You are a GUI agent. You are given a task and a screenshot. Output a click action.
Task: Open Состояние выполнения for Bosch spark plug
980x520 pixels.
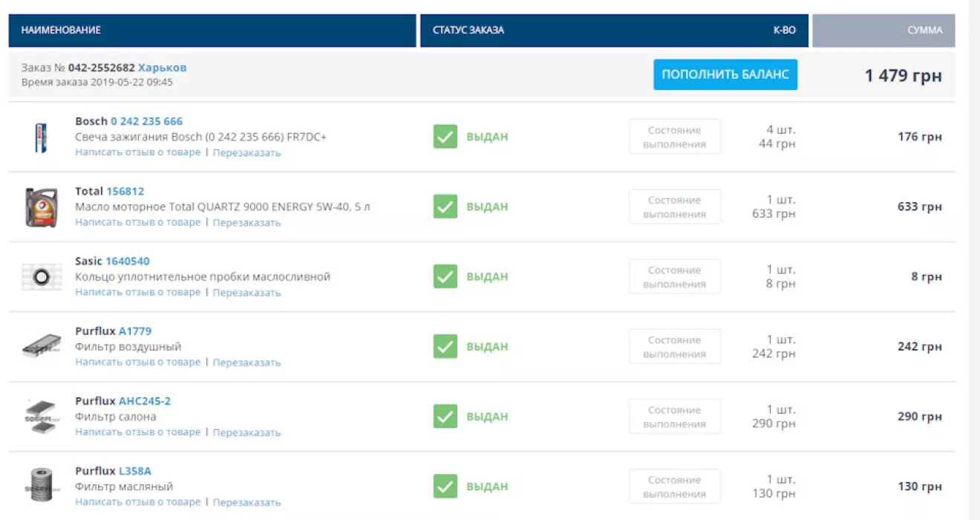pos(674,137)
